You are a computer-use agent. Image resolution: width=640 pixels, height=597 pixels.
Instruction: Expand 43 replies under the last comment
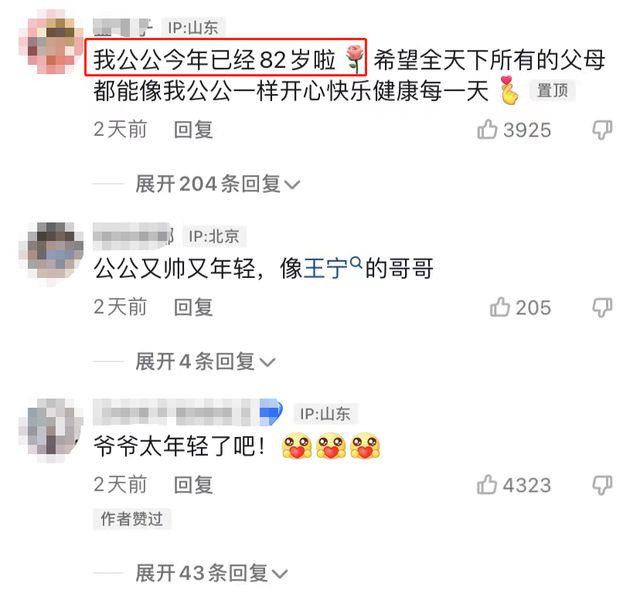(x=211, y=573)
